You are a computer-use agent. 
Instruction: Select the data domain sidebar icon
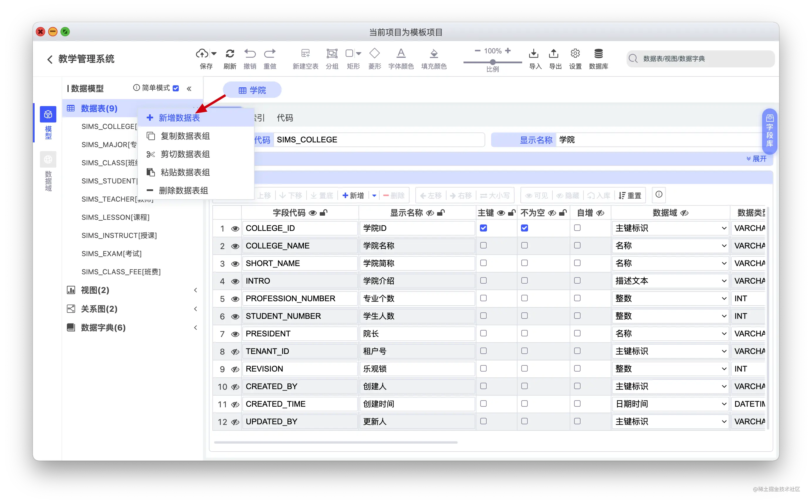48,160
